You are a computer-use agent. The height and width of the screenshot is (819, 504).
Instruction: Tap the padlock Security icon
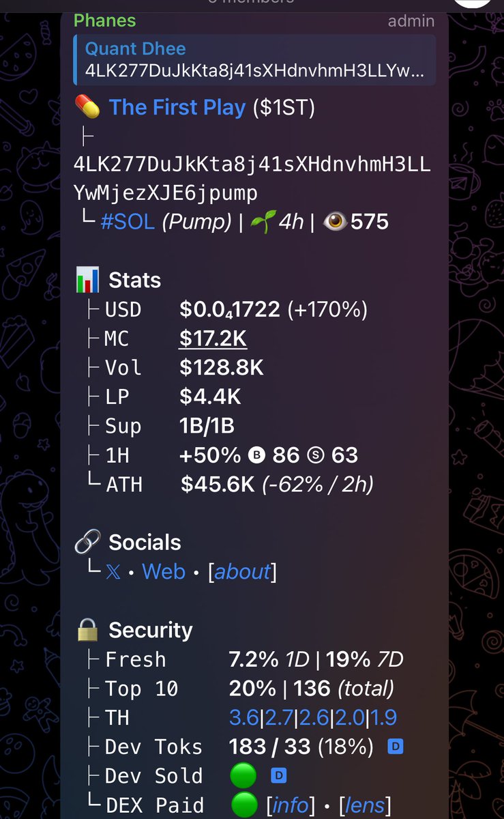pyautogui.click(x=87, y=630)
